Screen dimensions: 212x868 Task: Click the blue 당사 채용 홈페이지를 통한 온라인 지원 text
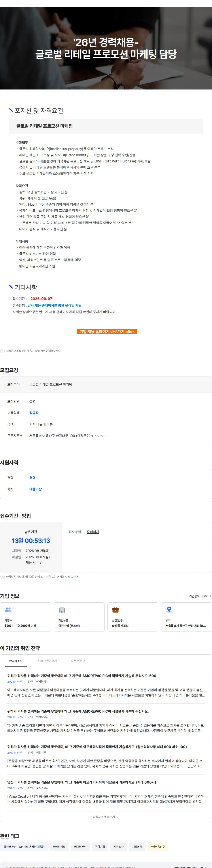point(54,305)
